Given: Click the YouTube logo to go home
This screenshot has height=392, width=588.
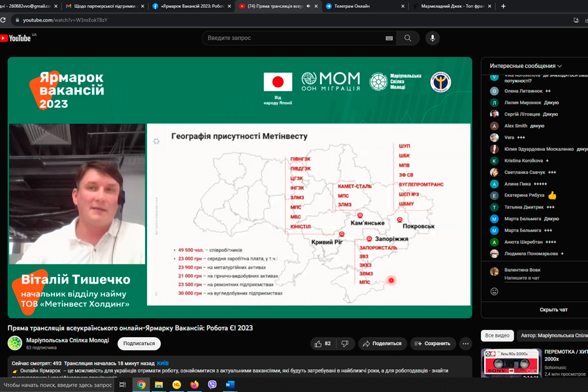Looking at the screenshot, I should 16,38.
